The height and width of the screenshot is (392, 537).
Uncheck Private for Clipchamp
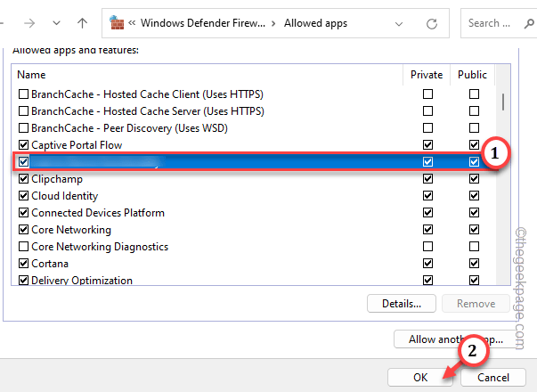(428, 179)
